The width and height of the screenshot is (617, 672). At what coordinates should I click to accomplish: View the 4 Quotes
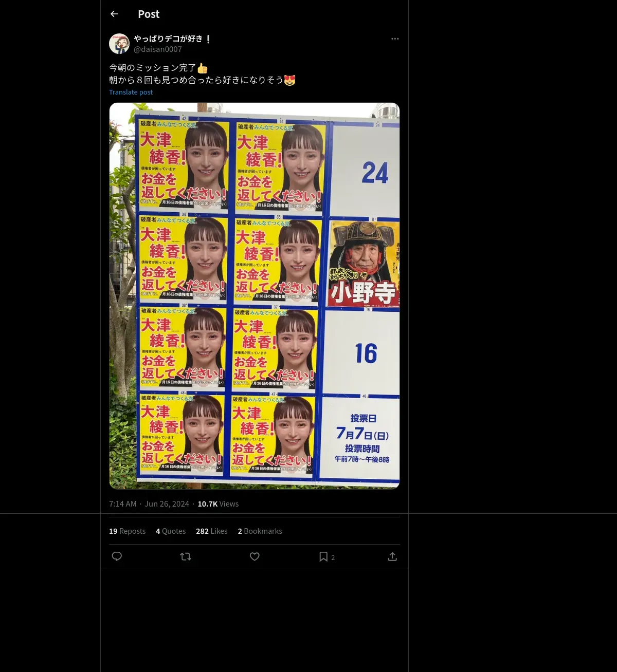click(171, 531)
